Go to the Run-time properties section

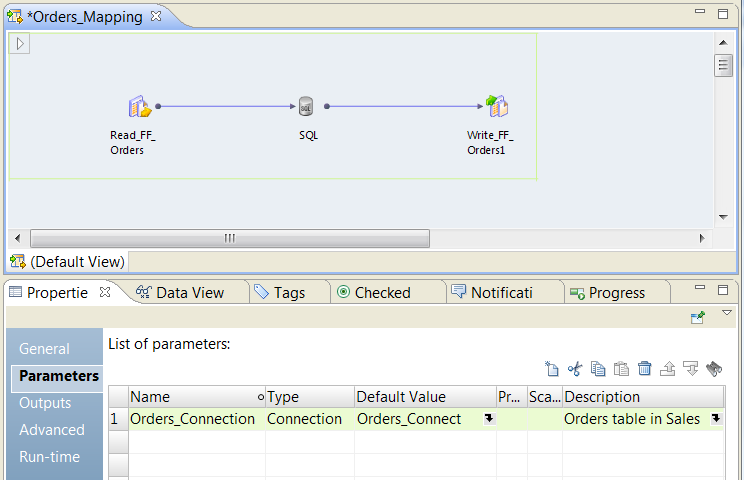52,457
